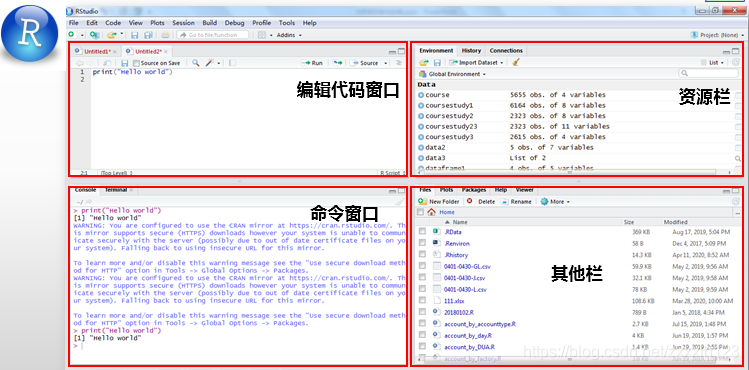Open the Project (None) dropdown
The image size is (749, 370).
717,35
